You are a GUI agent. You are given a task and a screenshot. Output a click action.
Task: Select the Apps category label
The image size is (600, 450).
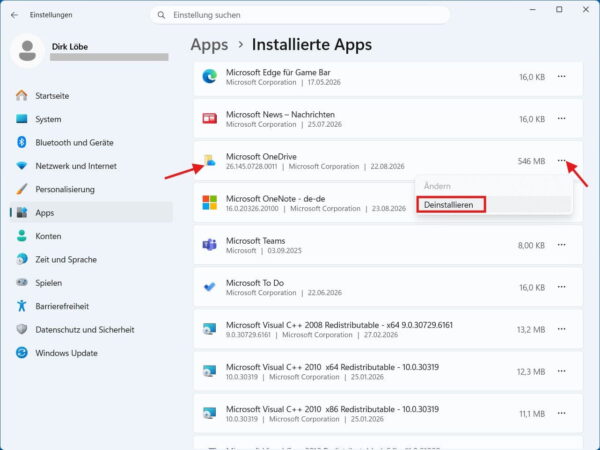click(x=45, y=213)
